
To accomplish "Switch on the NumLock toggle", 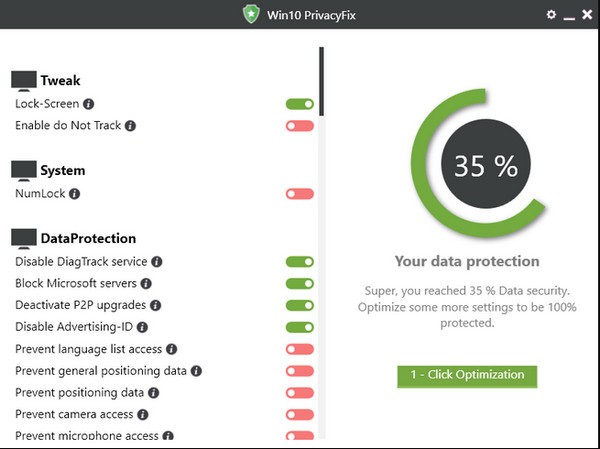I will 299,194.
